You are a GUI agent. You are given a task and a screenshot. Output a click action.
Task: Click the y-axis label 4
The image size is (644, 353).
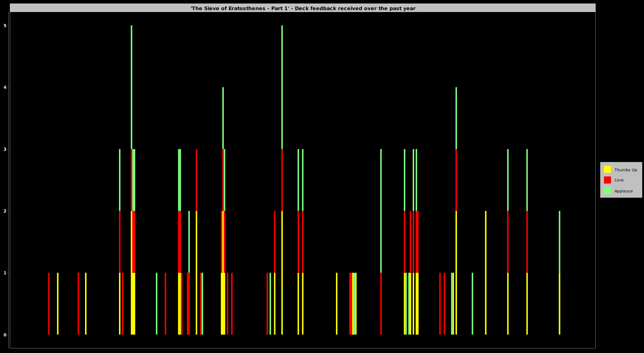coord(5,88)
